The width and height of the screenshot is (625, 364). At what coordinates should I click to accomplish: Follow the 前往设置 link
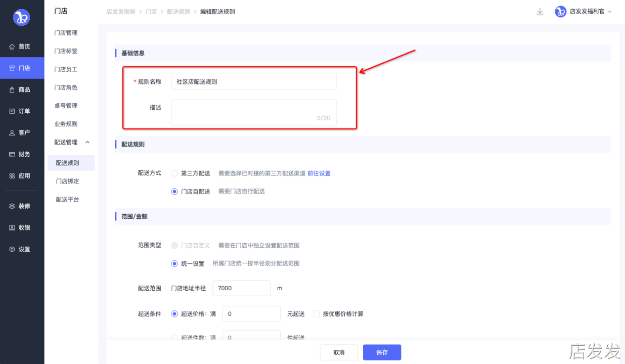319,173
